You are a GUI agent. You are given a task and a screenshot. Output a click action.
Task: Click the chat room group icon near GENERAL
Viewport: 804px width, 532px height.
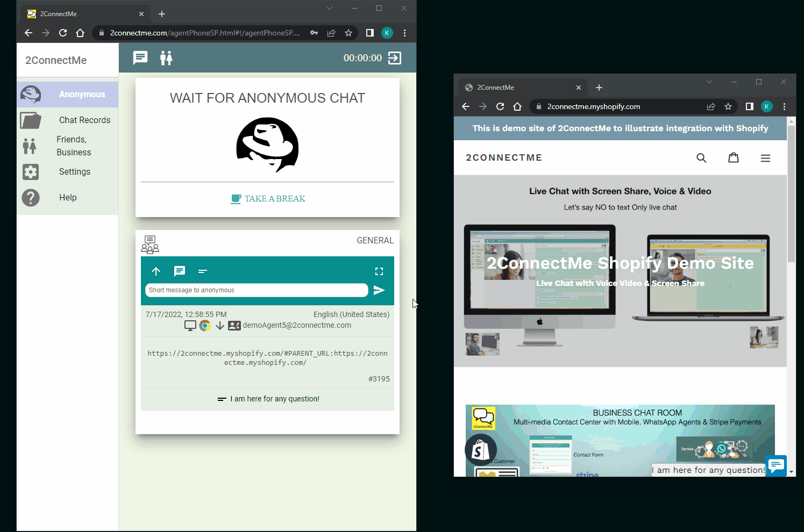pos(150,245)
